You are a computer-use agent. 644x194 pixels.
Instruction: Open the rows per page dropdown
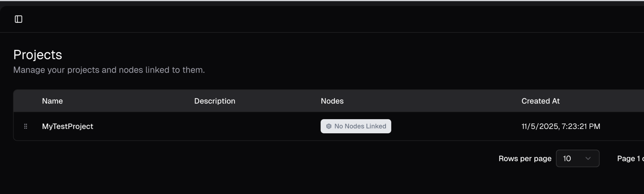[577, 158]
